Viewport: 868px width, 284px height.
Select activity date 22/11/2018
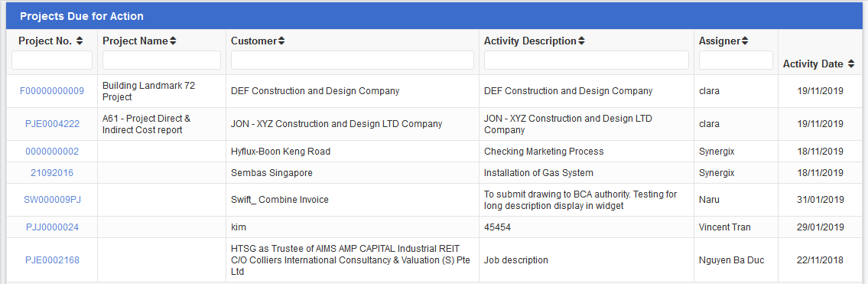click(821, 260)
